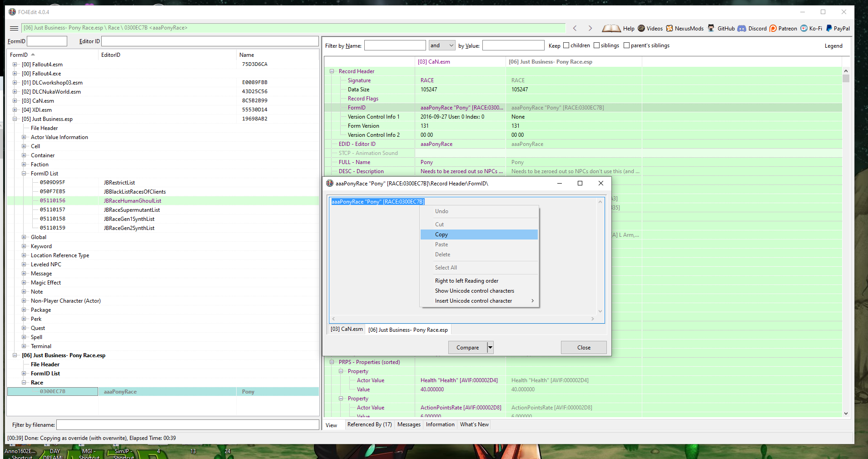Screen dimensions: 868x459
Task: Select aaaPonyRace 0300EC7B record row
Action: (163, 392)
